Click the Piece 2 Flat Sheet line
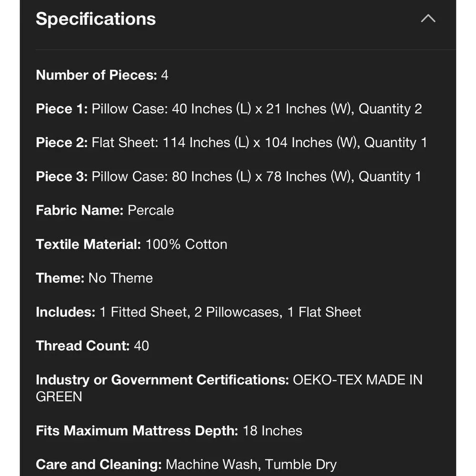 [231, 142]
